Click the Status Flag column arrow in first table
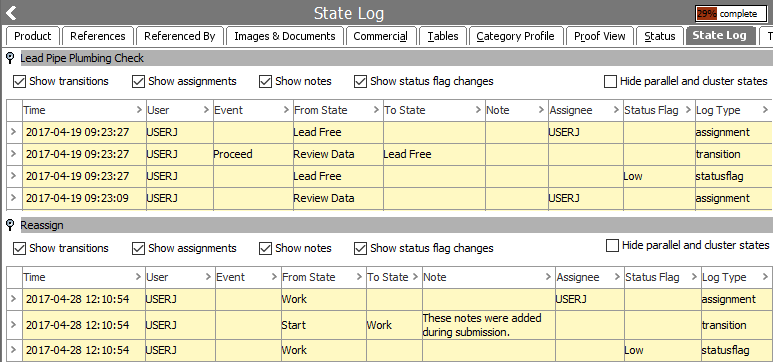This screenshot has width=773, height=362. 688,110
